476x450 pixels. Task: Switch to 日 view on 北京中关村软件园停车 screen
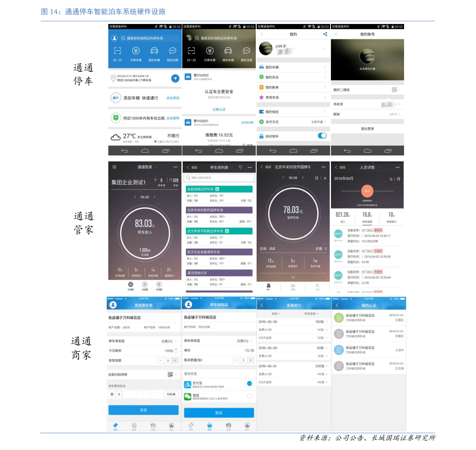(317, 178)
